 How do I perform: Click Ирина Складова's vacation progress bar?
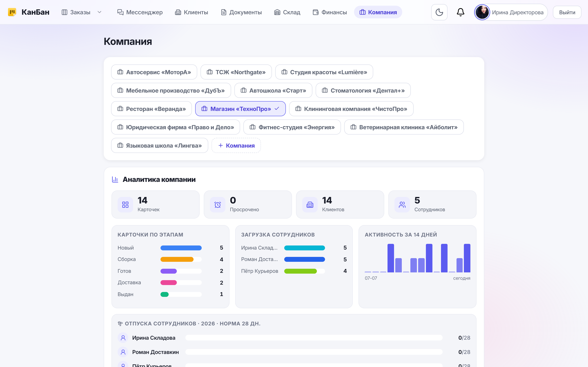click(314, 338)
